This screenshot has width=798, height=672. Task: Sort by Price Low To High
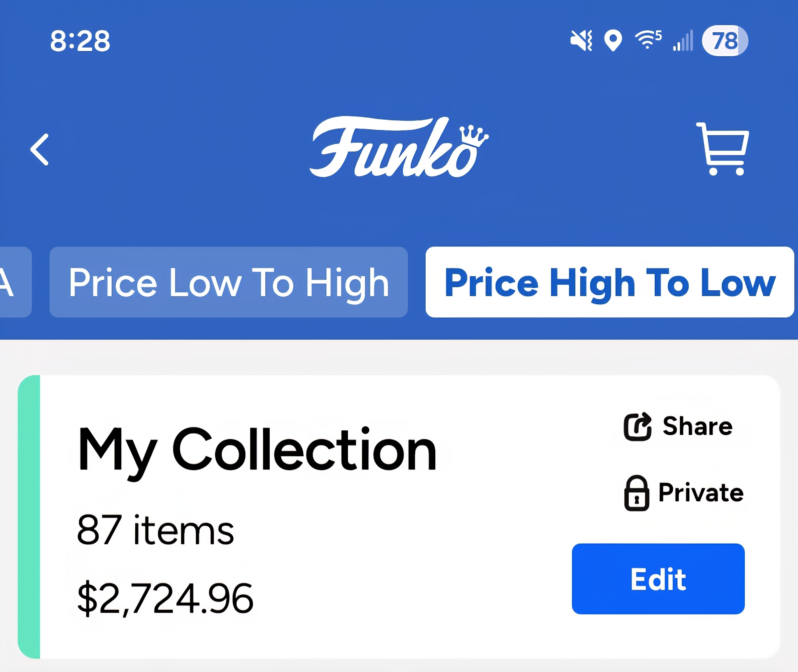[229, 282]
